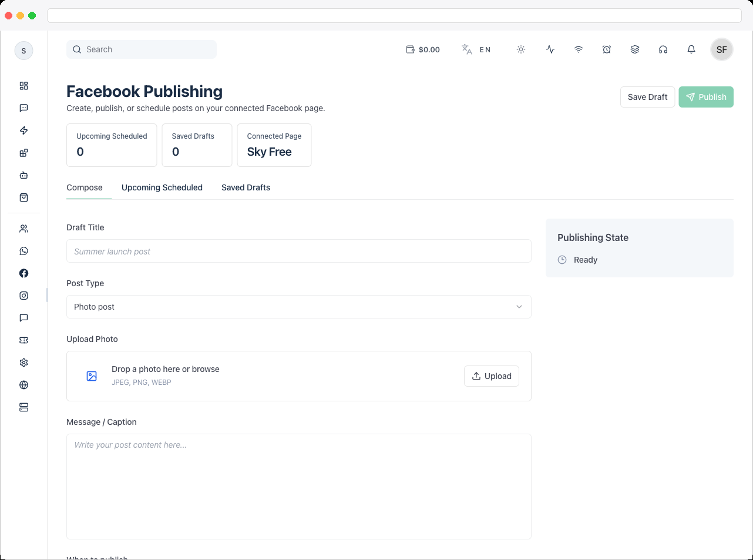Click the Message / Caption text area

(299, 487)
